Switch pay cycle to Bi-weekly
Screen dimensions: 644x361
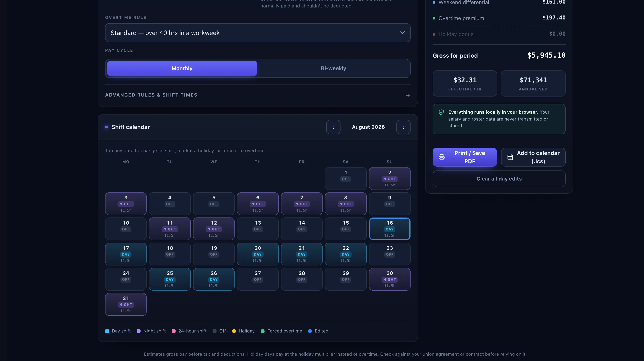(x=333, y=68)
